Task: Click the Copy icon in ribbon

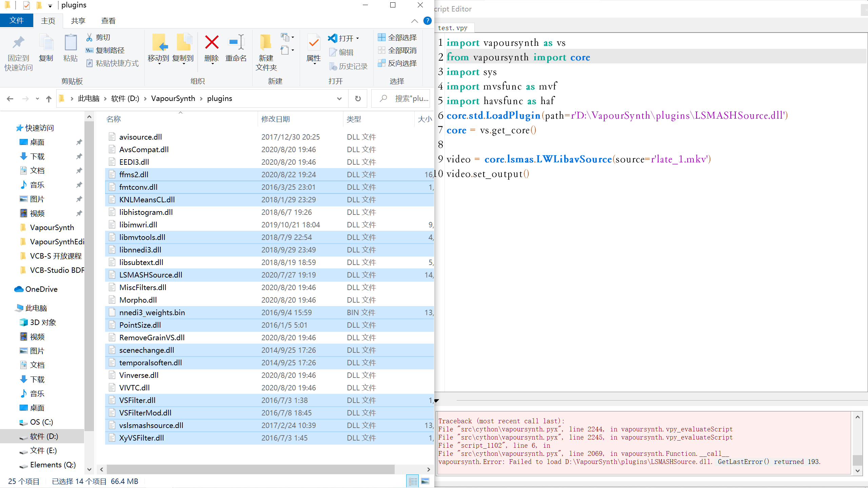Action: 46,43
